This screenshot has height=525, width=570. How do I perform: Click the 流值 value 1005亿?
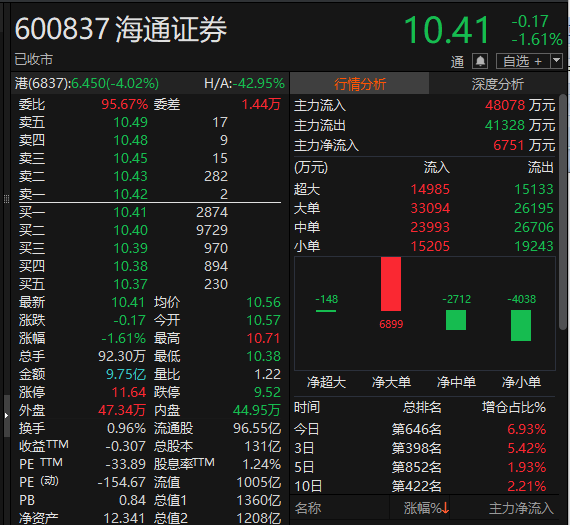pos(258,482)
